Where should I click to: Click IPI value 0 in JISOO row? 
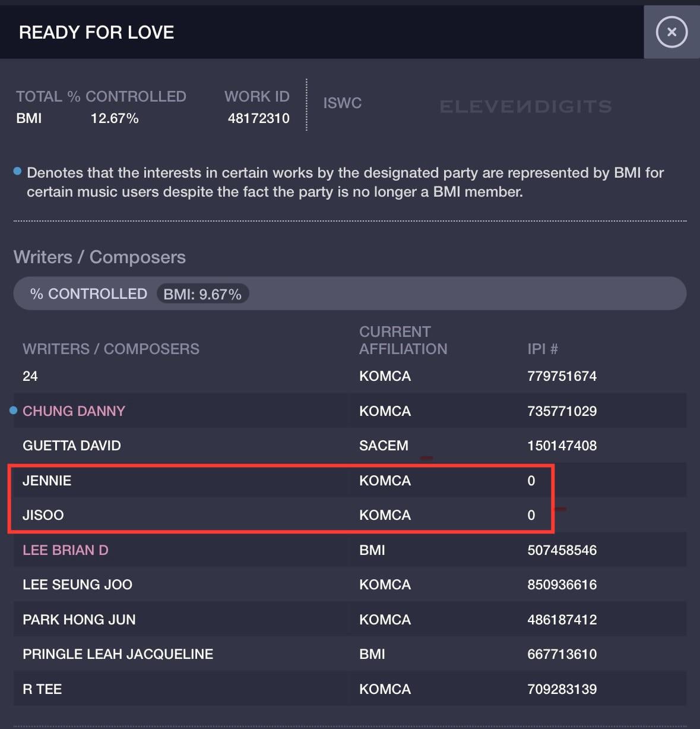[531, 515]
